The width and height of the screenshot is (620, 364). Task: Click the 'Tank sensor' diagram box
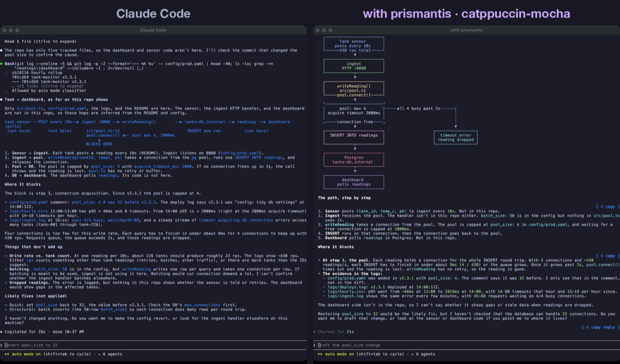354,44
